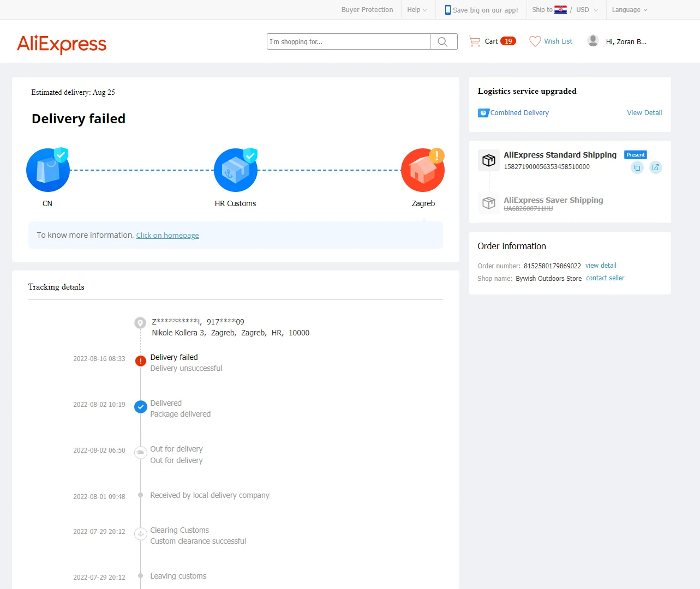This screenshot has height=589, width=700.
Task: Click shop name Bywish Outdoors Store
Action: [549, 279]
